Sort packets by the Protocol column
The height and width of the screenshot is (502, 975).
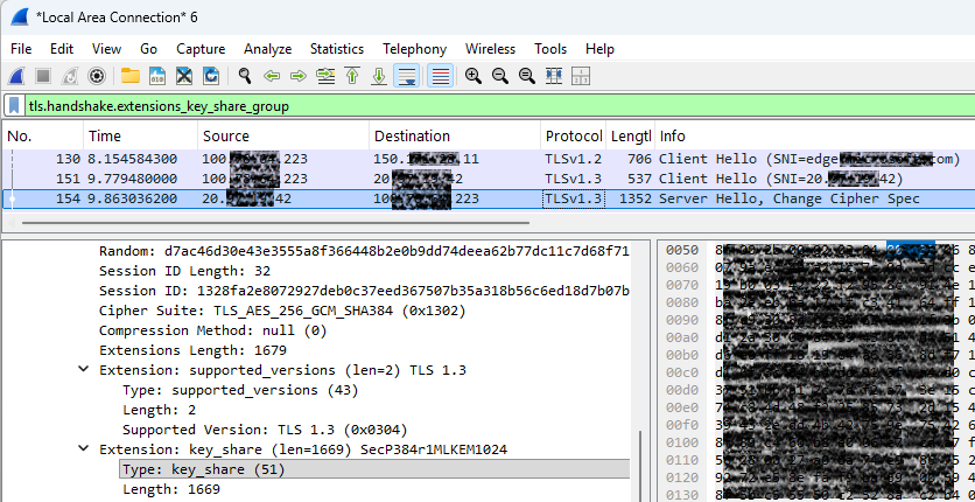coord(573,136)
